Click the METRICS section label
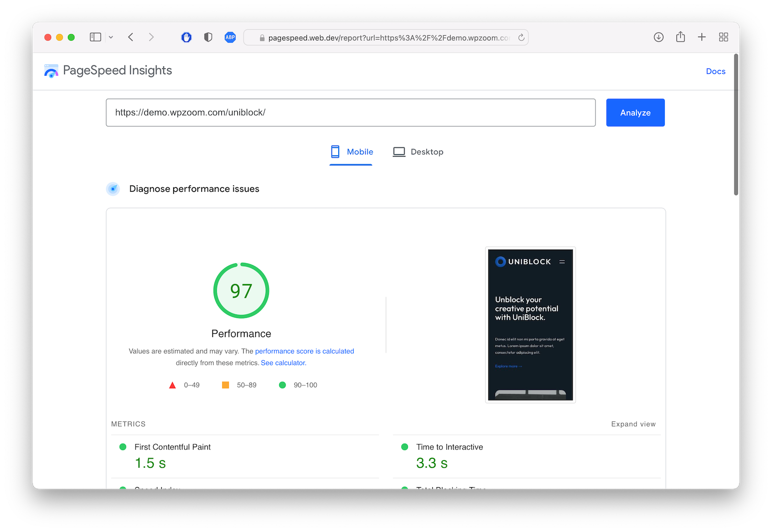772x532 pixels. point(128,424)
